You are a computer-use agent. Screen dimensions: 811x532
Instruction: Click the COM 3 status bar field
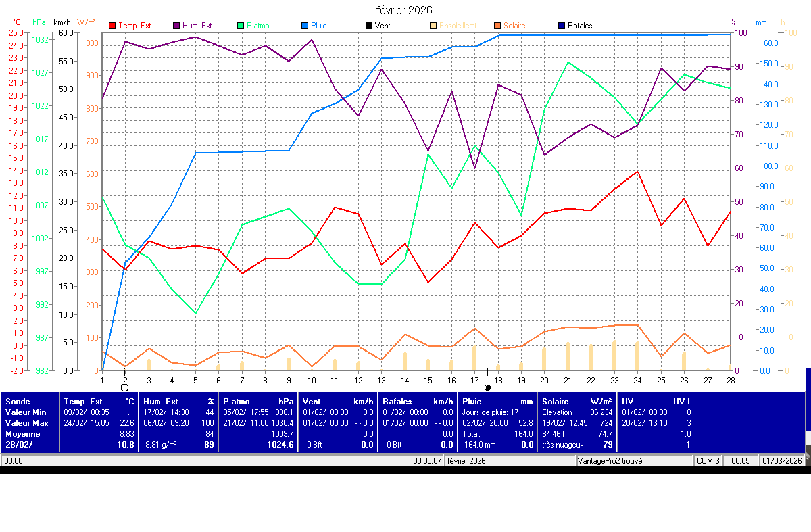click(708, 461)
